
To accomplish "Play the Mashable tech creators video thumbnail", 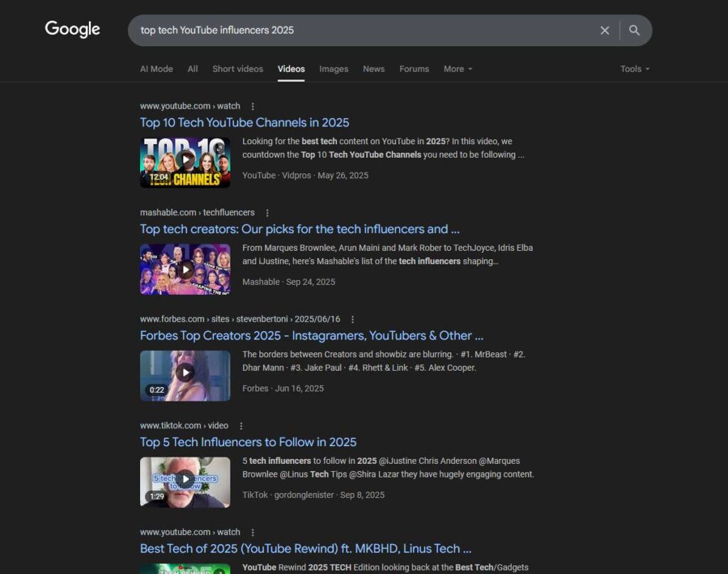I will (x=186, y=269).
